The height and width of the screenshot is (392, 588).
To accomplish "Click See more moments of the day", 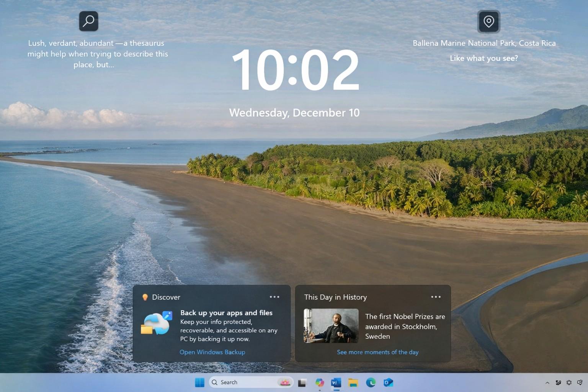I will click(x=377, y=352).
